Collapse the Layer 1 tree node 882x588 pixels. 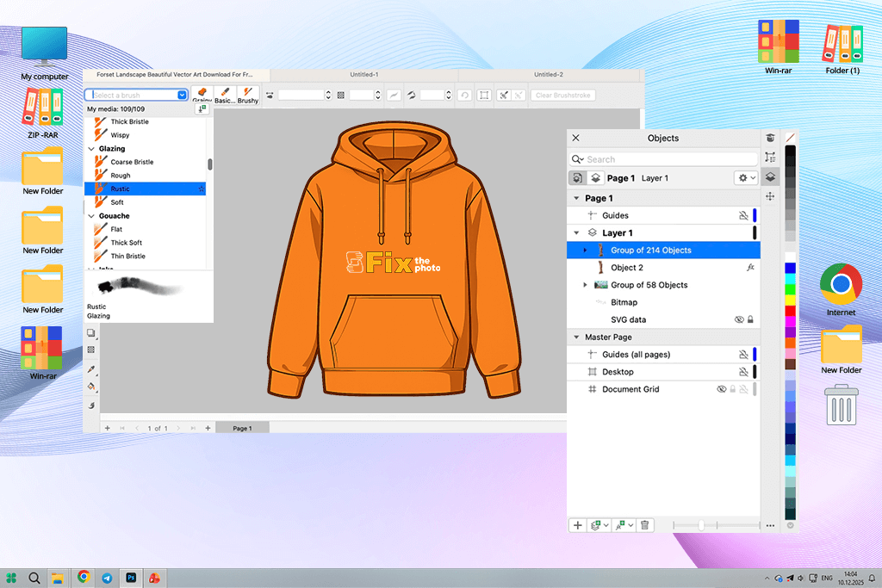[576, 232]
